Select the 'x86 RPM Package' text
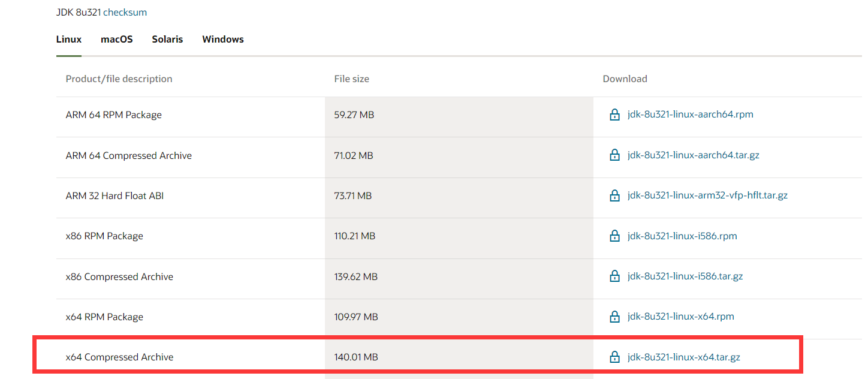The height and width of the screenshot is (379, 868). tap(104, 236)
